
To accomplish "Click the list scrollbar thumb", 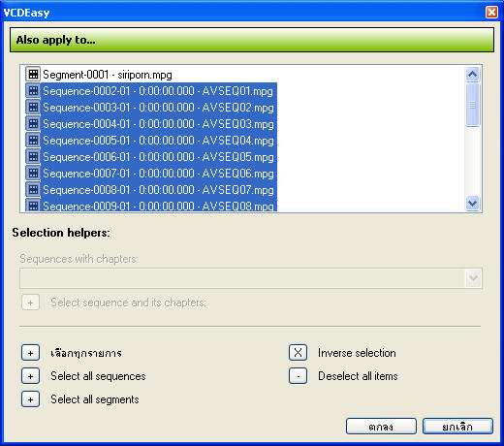I will point(473,105).
